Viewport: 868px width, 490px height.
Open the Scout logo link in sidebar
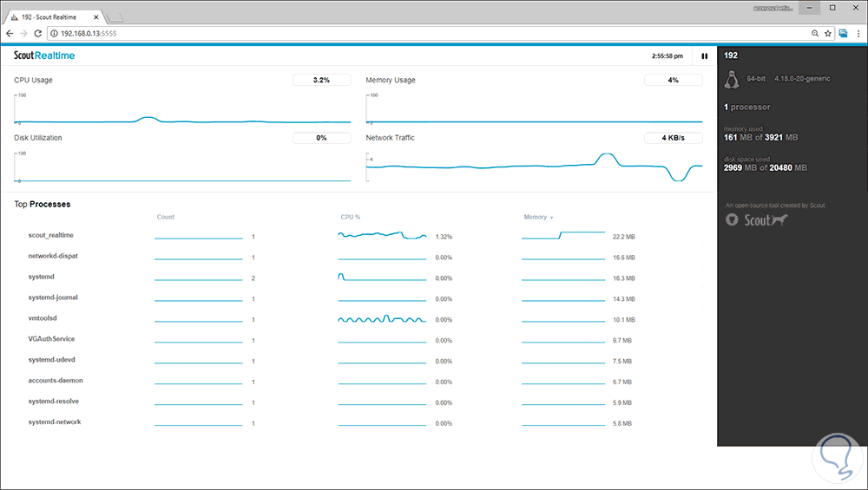tap(757, 220)
